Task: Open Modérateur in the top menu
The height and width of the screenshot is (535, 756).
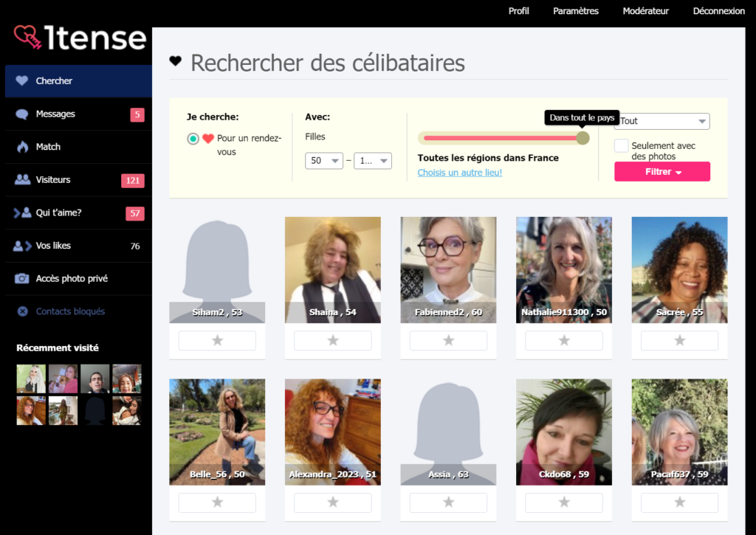Action: 645,11
